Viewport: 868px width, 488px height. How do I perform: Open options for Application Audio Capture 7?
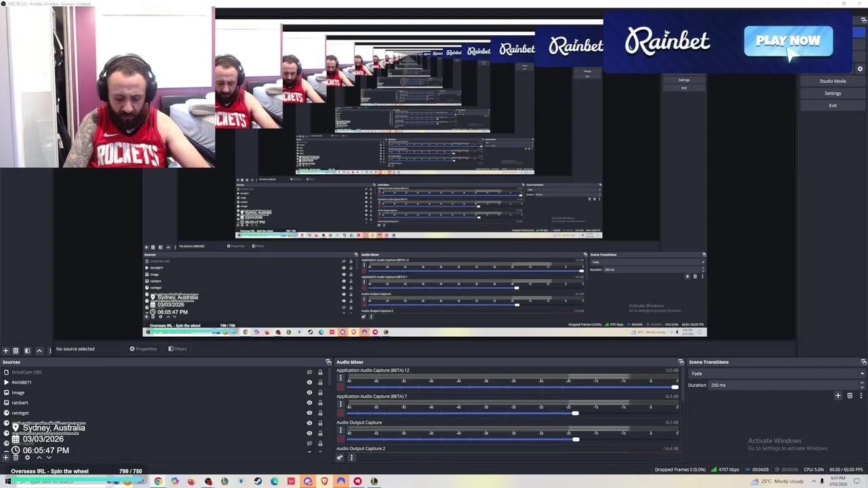[x=340, y=404]
